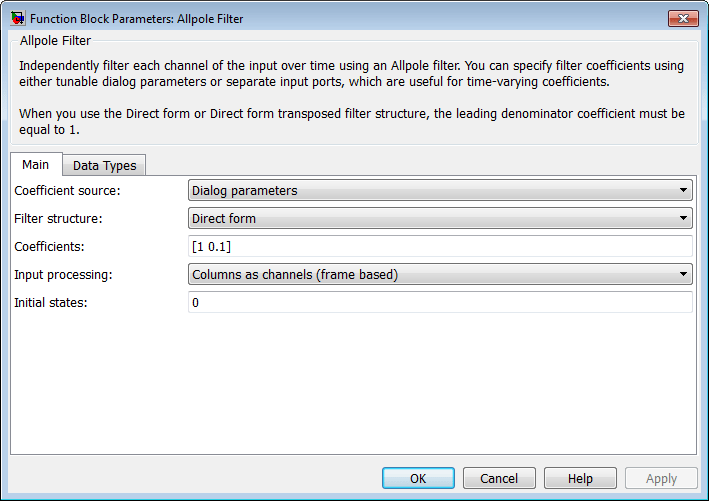Click the "Coefficient source:" label
Viewport: 709px width, 501px height.
[x=67, y=190]
